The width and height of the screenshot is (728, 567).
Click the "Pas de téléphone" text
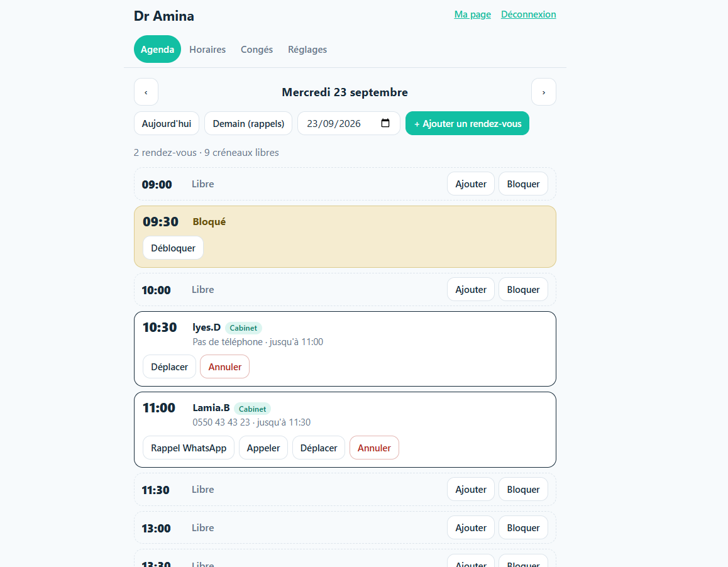[228, 342]
